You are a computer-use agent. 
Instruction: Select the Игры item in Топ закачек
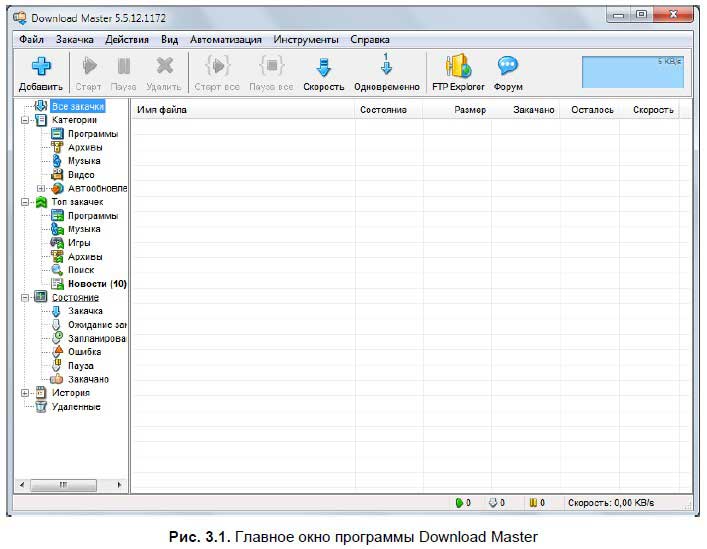pos(79,243)
